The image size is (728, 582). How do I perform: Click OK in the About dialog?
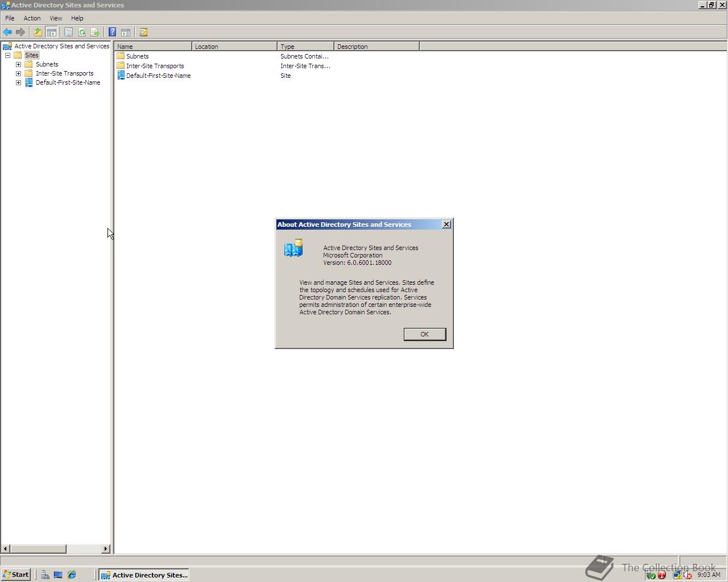425,334
